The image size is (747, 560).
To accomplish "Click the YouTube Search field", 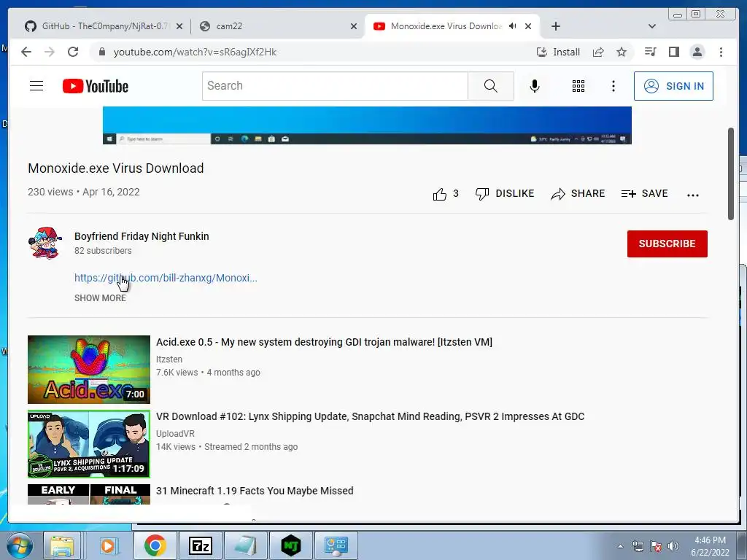I will click(x=335, y=86).
